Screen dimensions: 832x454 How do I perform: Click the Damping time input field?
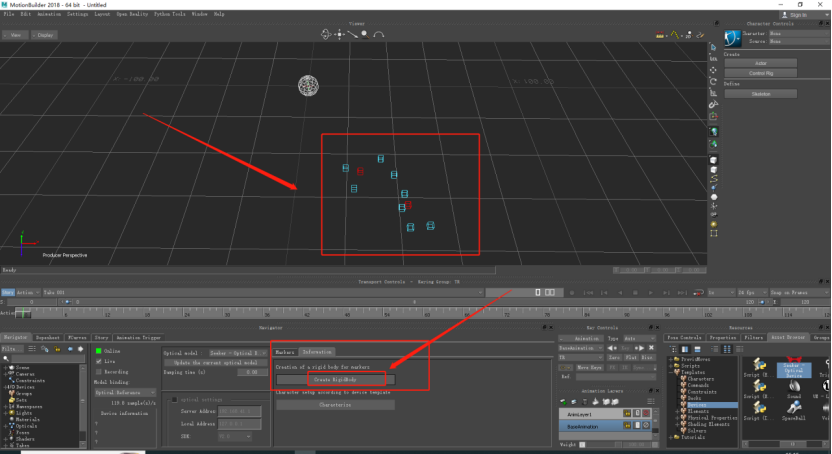pyautogui.click(x=252, y=372)
